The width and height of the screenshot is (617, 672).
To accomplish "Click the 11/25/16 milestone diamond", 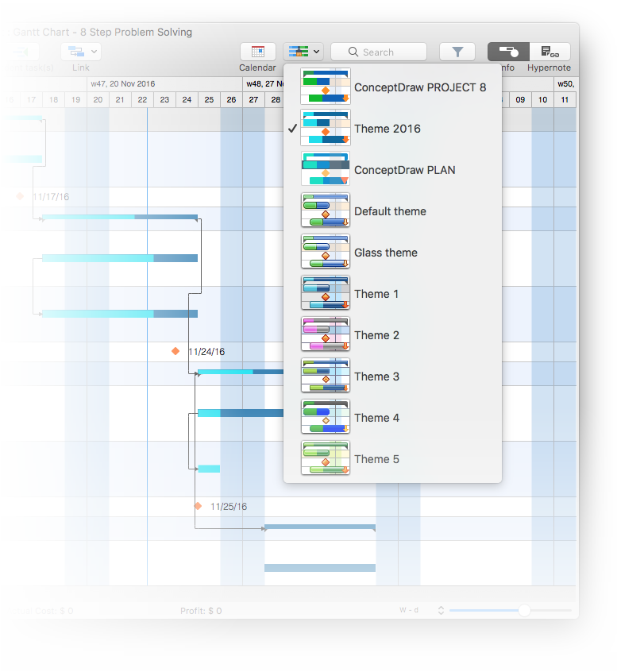I will click(x=198, y=506).
